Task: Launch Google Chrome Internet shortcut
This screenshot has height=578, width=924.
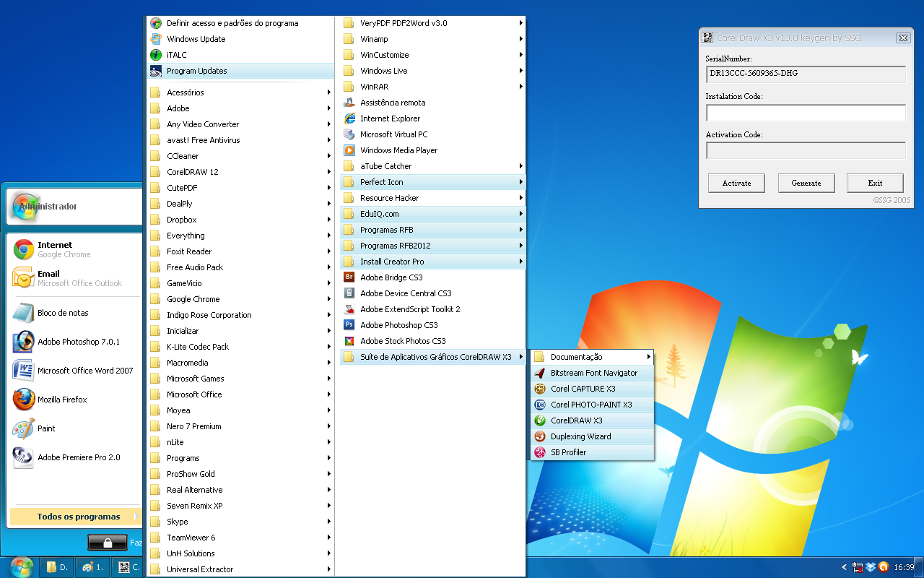Action: 75,249
